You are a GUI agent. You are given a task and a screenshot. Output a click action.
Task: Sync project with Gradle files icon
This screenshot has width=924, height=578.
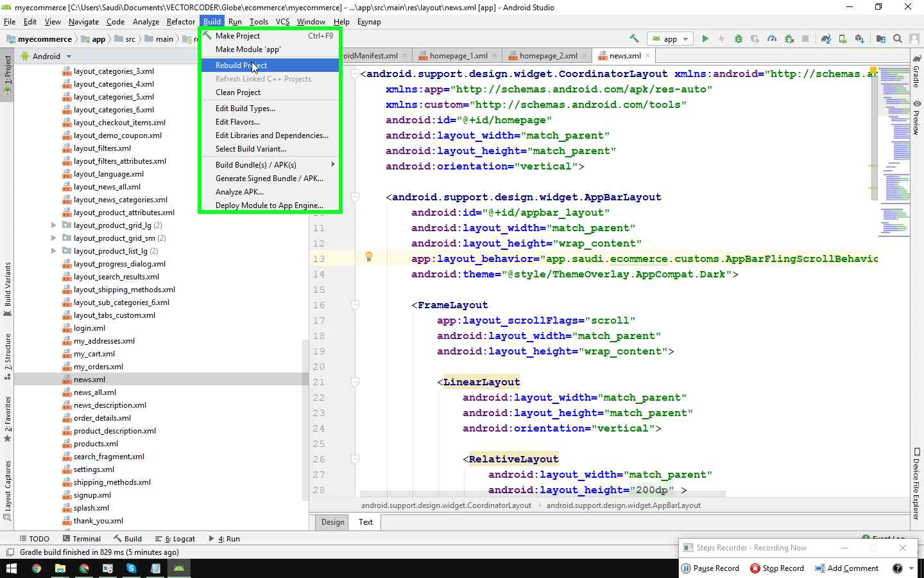(826, 39)
